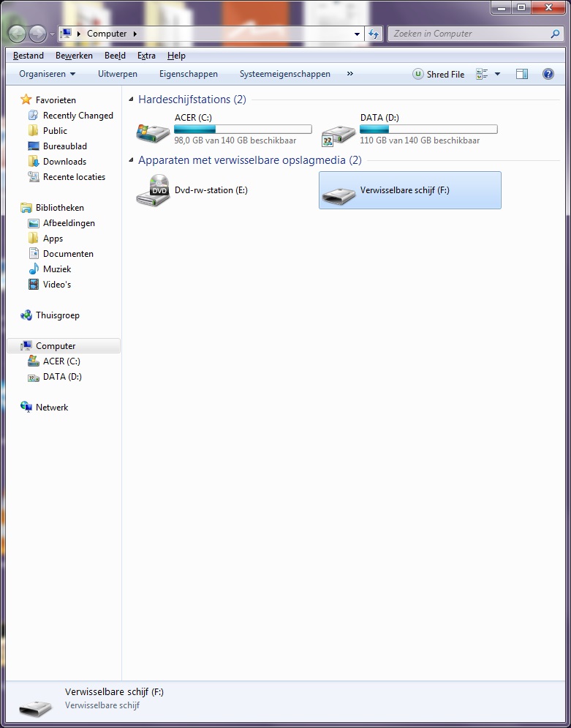This screenshot has height=728, width=571.
Task: Open Recente locaties in favorites
Action: [75, 176]
